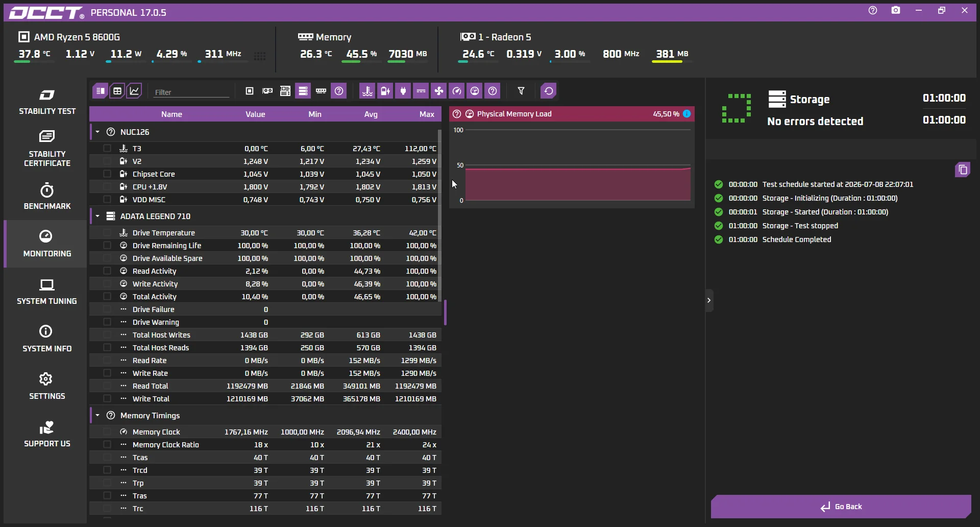Toggle the current (dashed line) sensor type filter
The image size is (980, 527).
click(x=421, y=91)
